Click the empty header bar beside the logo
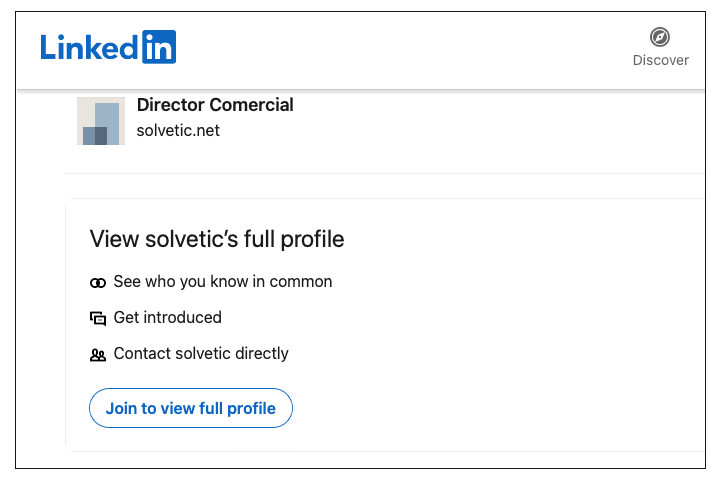 [400, 47]
